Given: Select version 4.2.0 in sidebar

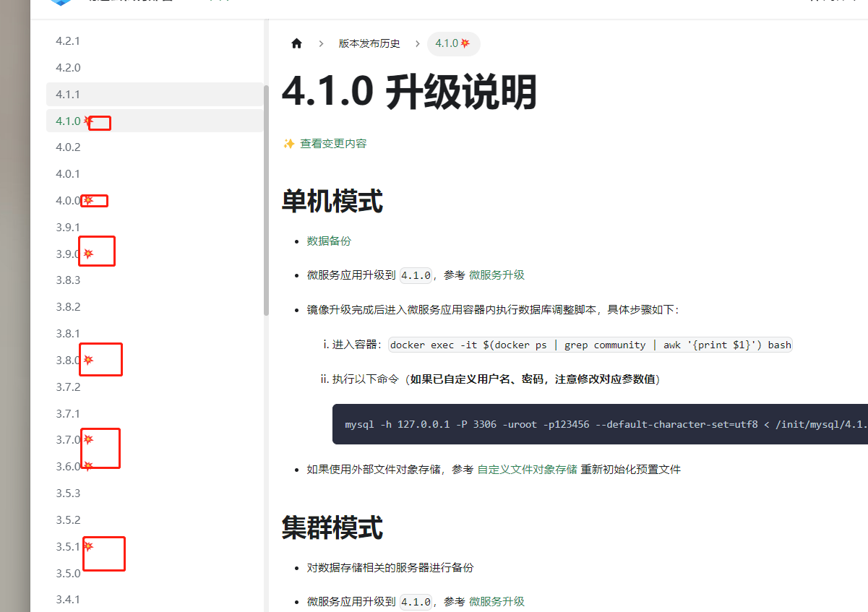Looking at the screenshot, I should click(x=68, y=68).
